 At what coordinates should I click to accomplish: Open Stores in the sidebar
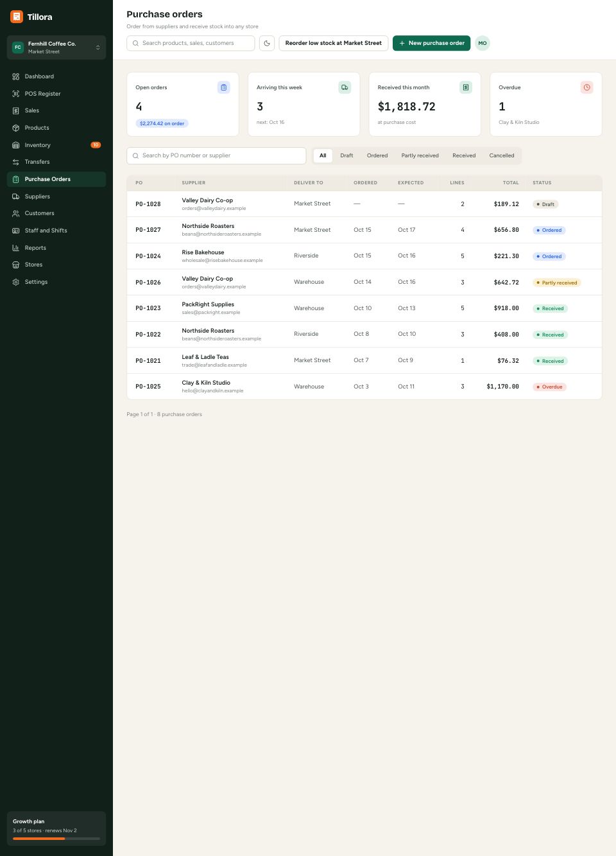(x=56, y=265)
